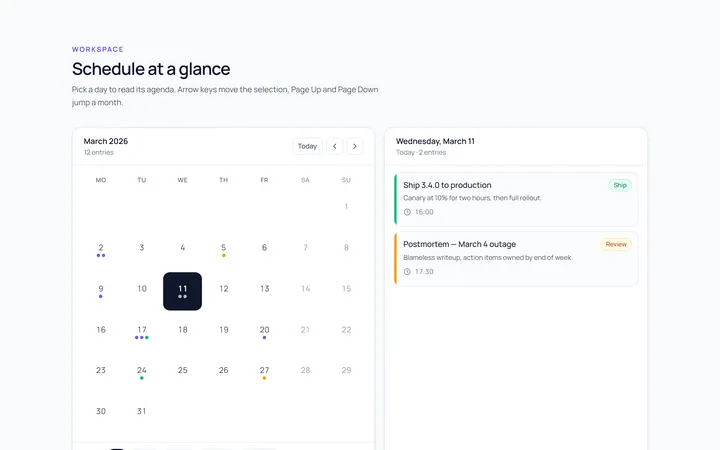720x450 pixels.
Task: Select March 10 in the calendar
Action: [x=142, y=289]
